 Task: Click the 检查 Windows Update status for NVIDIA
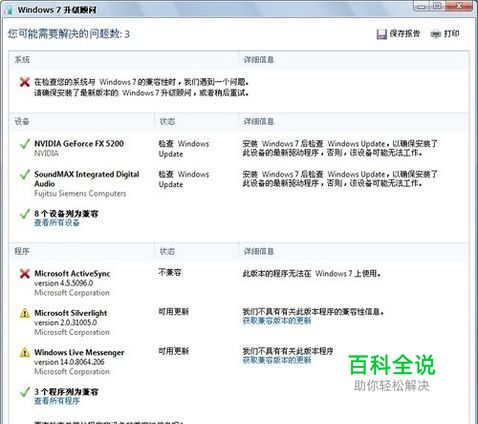coord(184,149)
